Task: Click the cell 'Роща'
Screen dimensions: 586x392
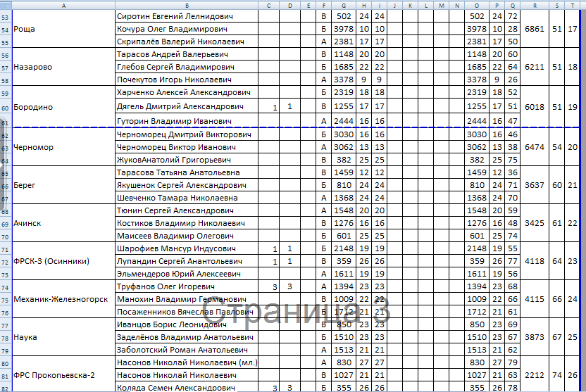Action: [x=64, y=29]
